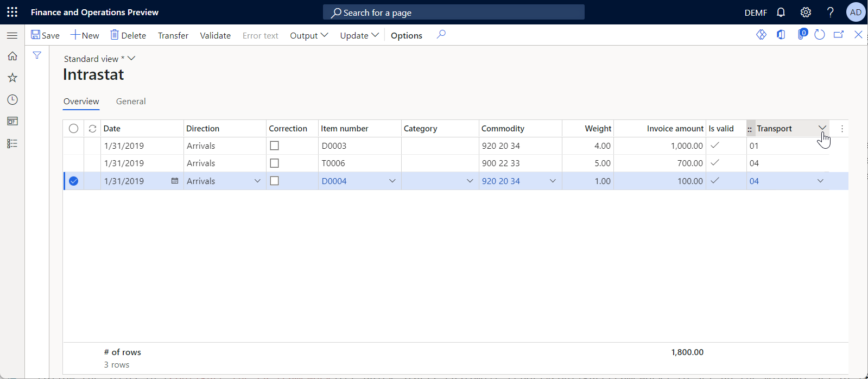Save the Intrastat record
Screen dimensions: 868x379
coord(45,35)
